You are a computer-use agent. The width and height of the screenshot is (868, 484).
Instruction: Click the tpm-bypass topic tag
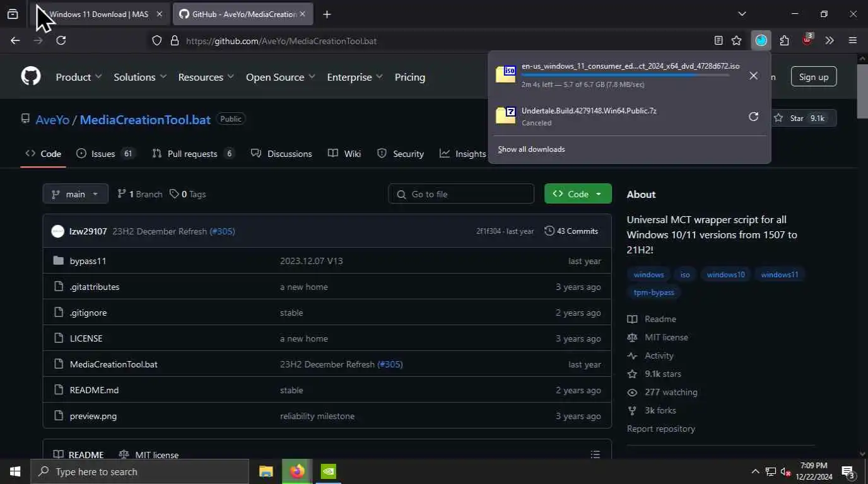pyautogui.click(x=654, y=292)
